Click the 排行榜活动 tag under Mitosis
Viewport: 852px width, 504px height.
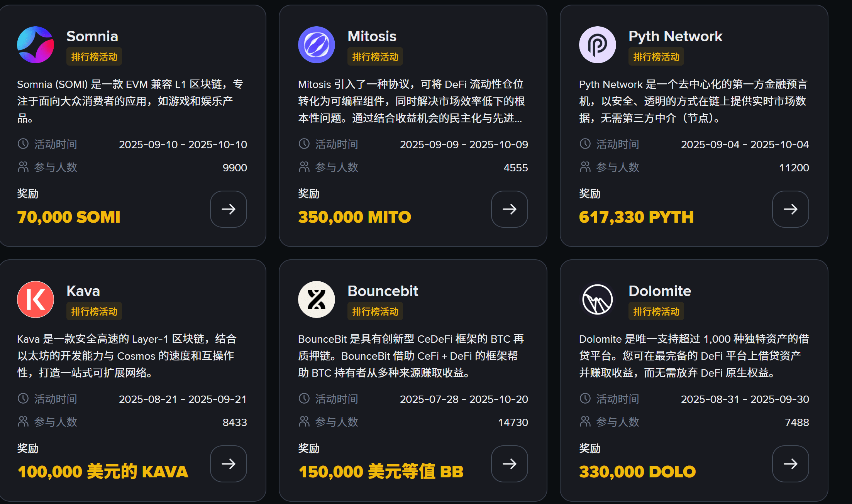375,57
